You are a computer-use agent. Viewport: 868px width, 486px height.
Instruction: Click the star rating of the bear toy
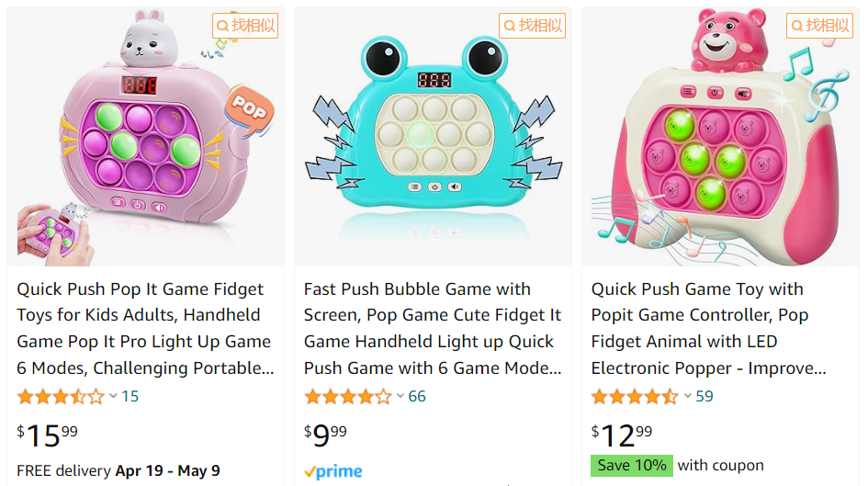635,396
